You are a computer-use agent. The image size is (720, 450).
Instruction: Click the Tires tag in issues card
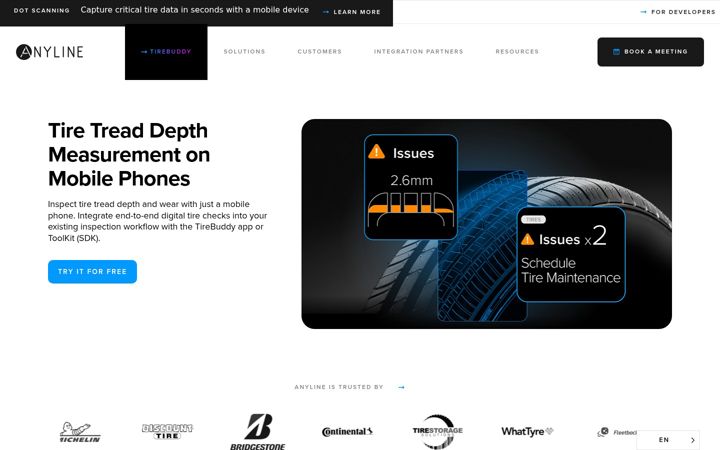(533, 219)
